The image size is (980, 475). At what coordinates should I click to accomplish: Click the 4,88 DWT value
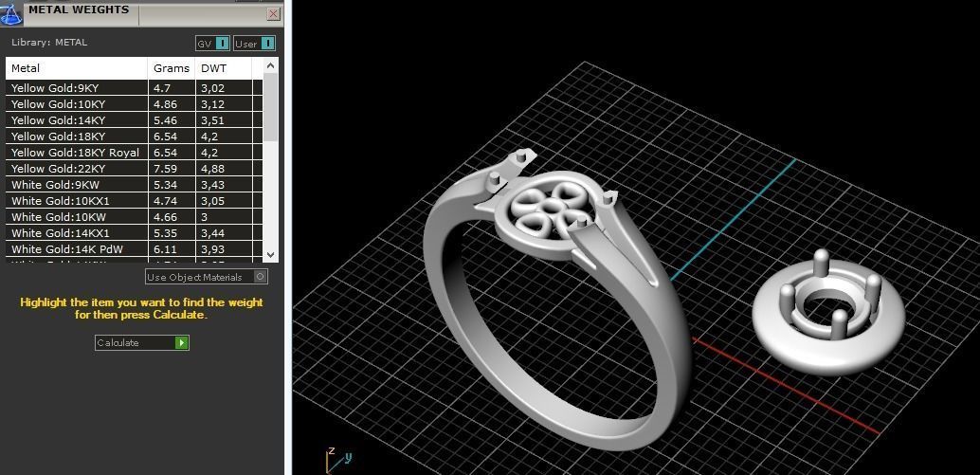coord(212,169)
